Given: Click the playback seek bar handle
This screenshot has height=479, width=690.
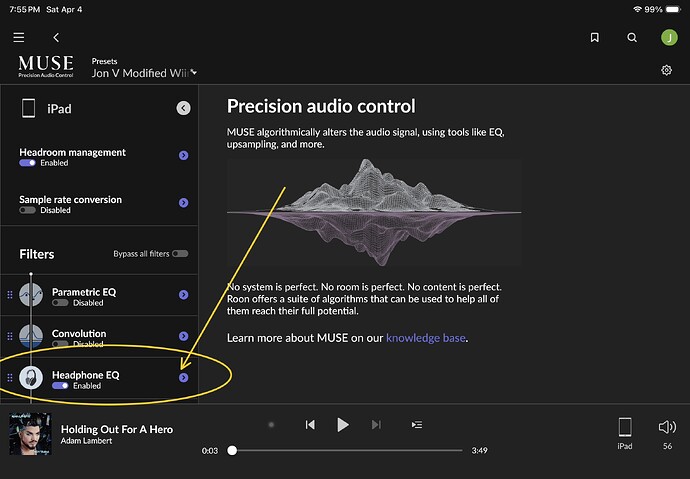Looking at the screenshot, I should [x=232, y=450].
